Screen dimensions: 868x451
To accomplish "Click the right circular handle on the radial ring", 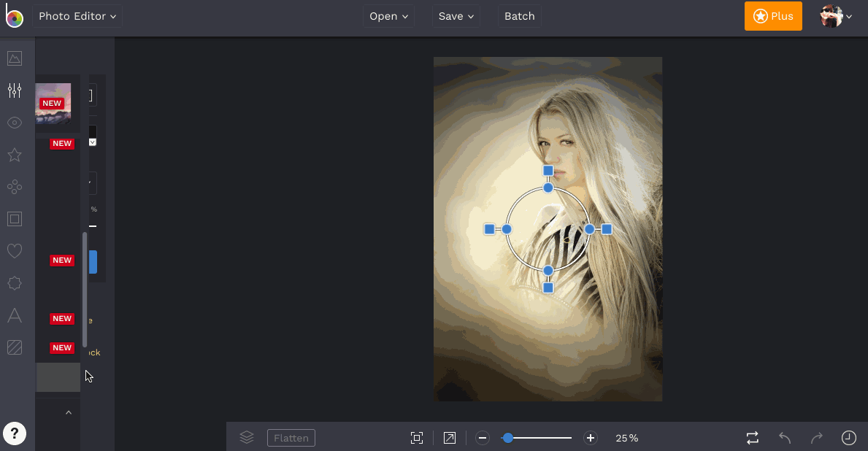I will (590, 229).
